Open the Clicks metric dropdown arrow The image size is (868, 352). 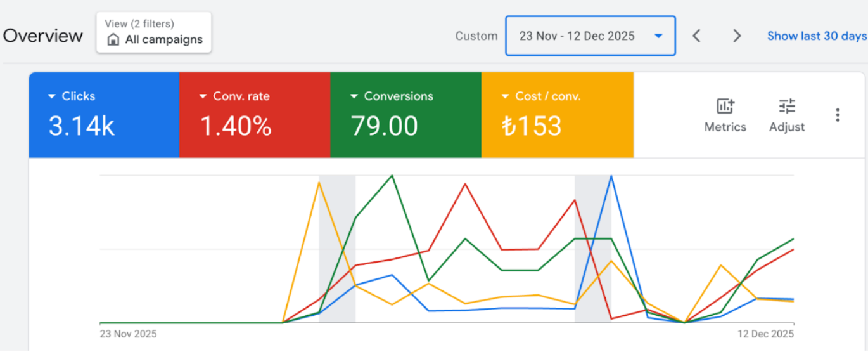point(52,96)
